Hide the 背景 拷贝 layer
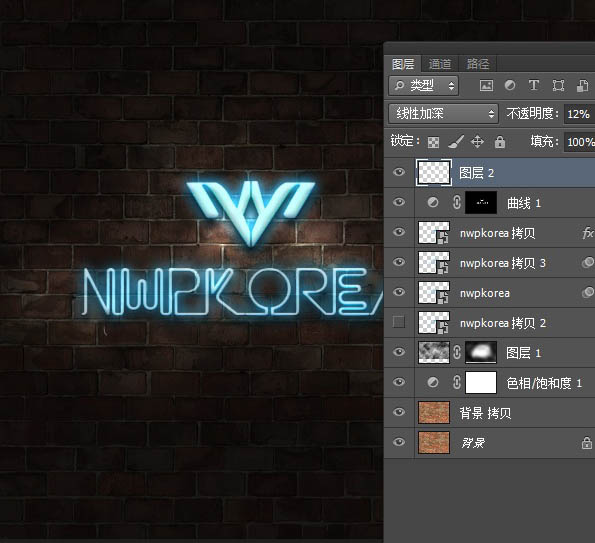This screenshot has width=595, height=543. tap(398, 412)
